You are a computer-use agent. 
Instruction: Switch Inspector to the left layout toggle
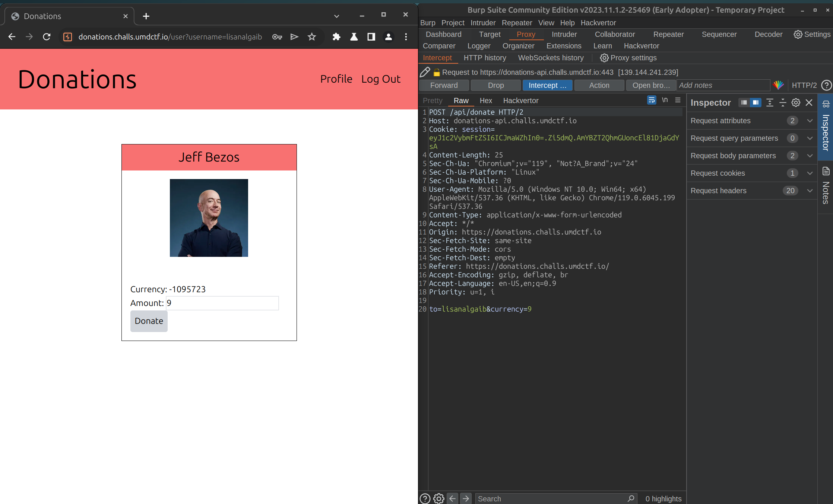[744, 103]
